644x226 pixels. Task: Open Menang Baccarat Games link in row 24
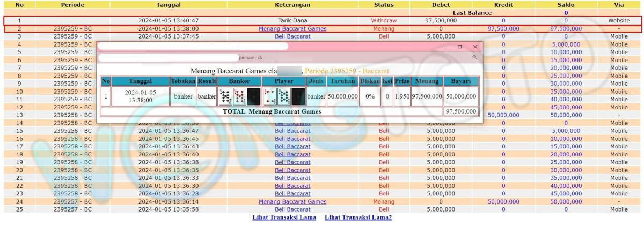(x=292, y=202)
